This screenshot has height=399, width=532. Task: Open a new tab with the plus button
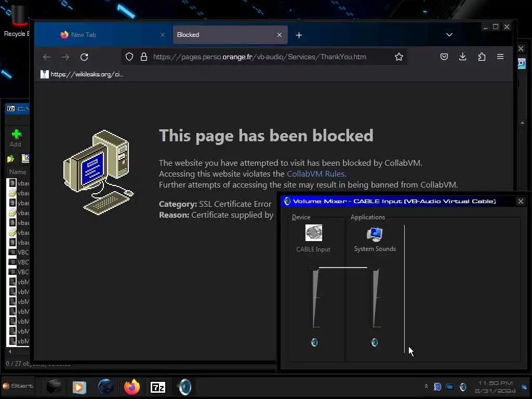pos(299,35)
